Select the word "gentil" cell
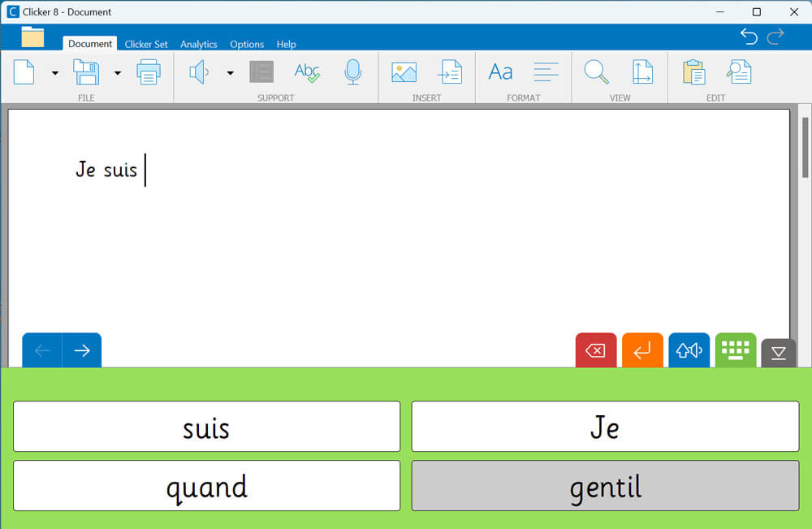The height and width of the screenshot is (529, 812). pos(605,486)
